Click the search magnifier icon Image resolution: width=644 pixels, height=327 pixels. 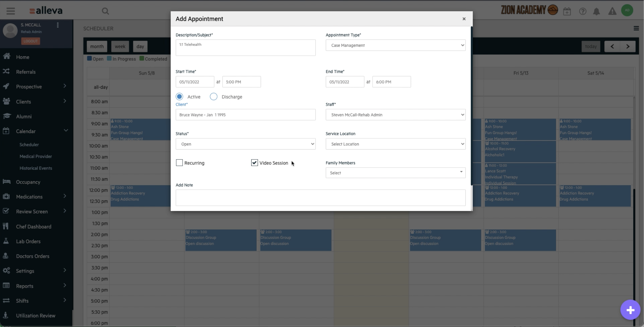[x=106, y=11]
